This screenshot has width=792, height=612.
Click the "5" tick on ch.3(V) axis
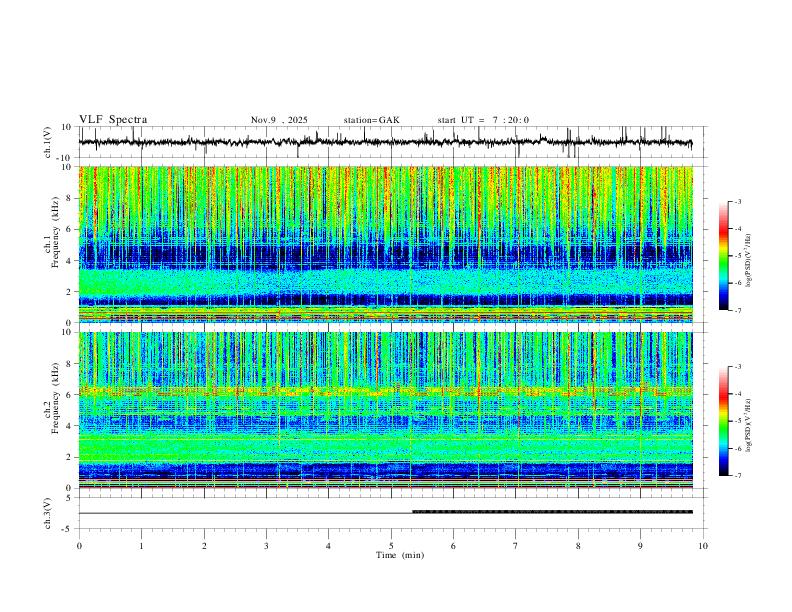70,498
